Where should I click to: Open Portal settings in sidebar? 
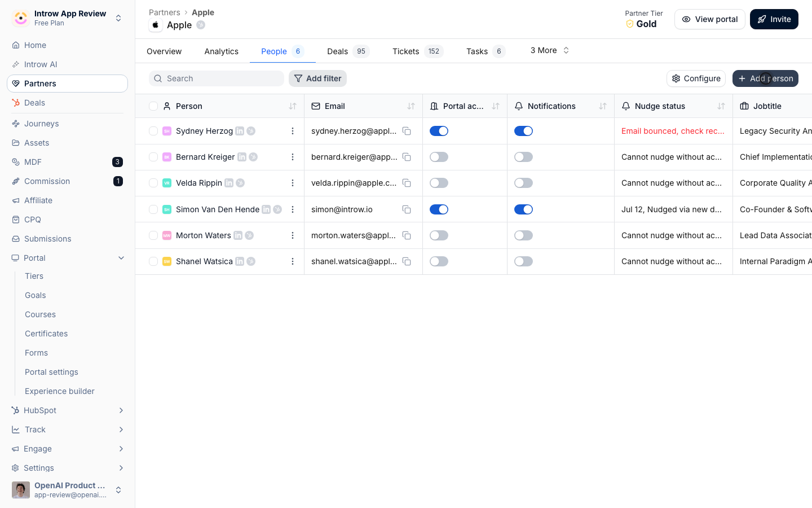pos(51,372)
